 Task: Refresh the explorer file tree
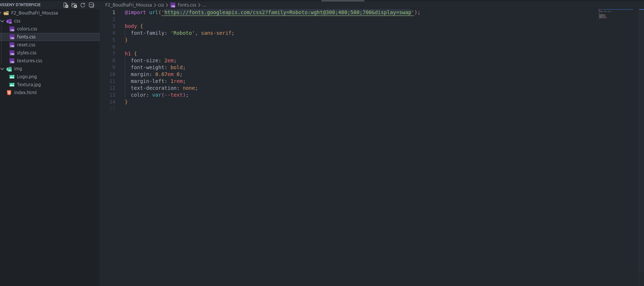(x=83, y=5)
